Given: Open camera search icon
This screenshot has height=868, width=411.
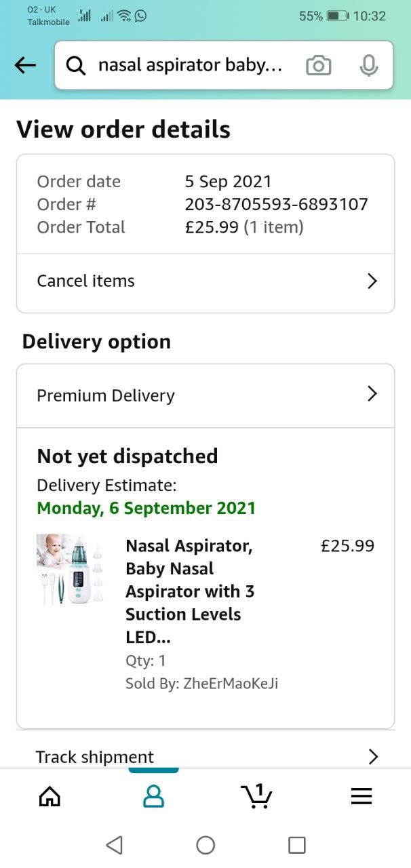Looking at the screenshot, I should click(319, 66).
